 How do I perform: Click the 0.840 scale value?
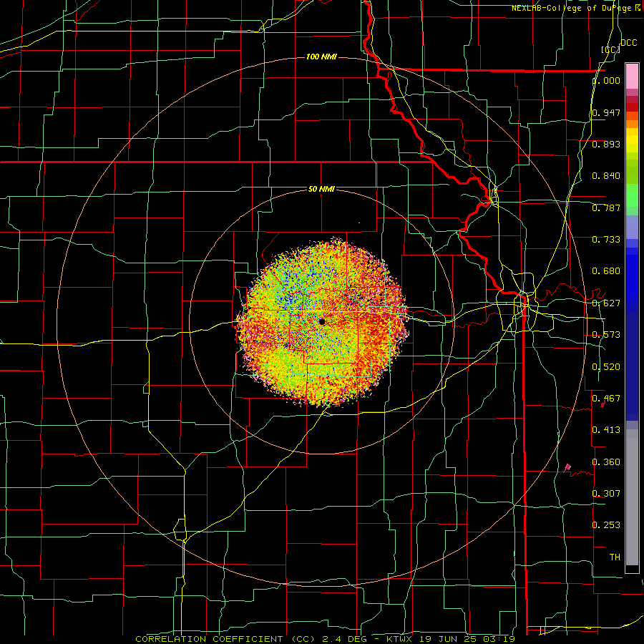[606, 176]
